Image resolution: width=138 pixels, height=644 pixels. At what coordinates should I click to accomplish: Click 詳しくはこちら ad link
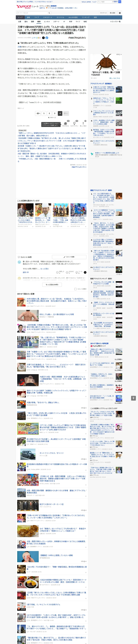pyautogui.click(x=115, y=78)
